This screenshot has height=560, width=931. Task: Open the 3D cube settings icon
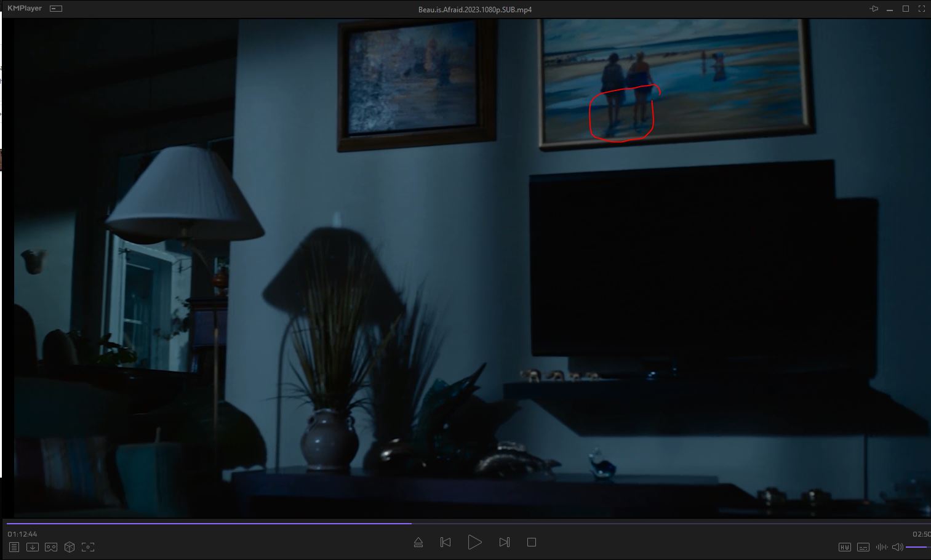pyautogui.click(x=70, y=547)
